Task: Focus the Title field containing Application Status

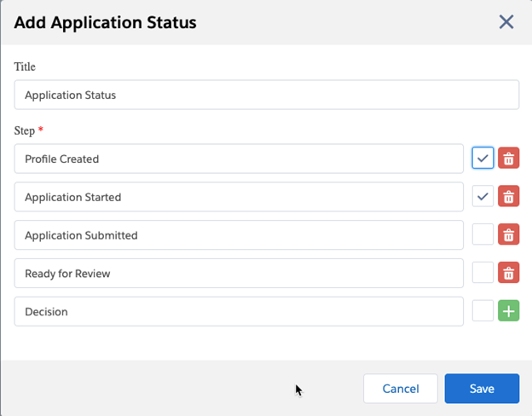Action: click(x=266, y=95)
